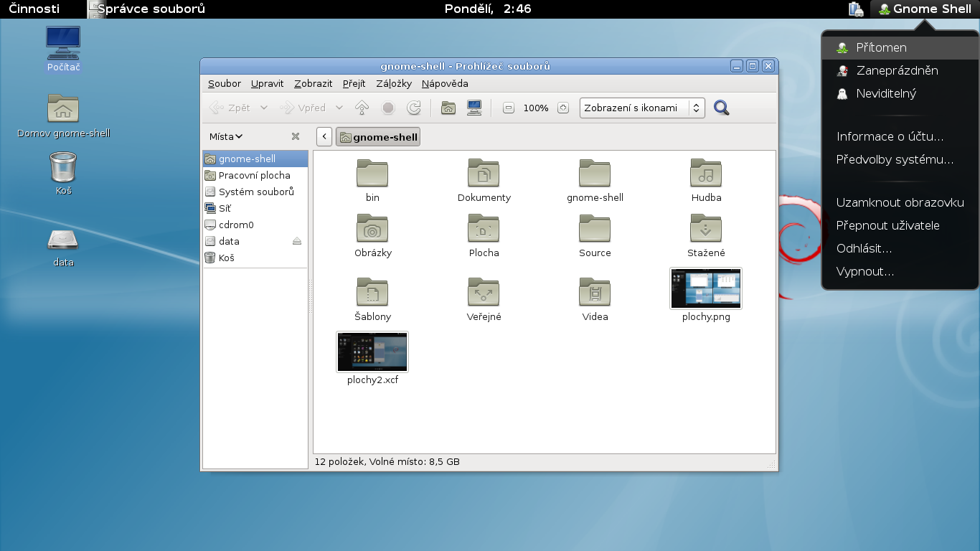Select cdrom0 in the sidebar
The image size is (980, 551).
255,225
